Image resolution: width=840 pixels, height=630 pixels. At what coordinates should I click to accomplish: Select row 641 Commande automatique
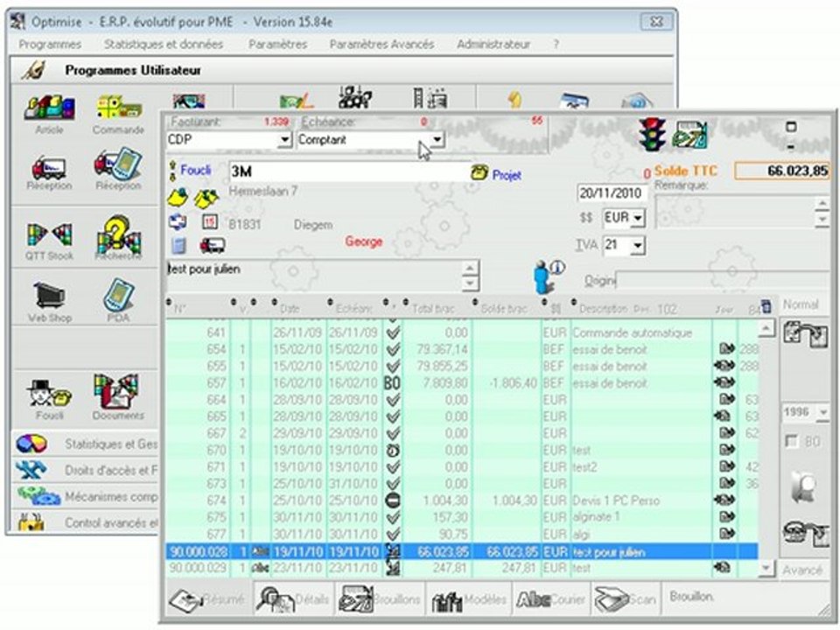(x=462, y=332)
